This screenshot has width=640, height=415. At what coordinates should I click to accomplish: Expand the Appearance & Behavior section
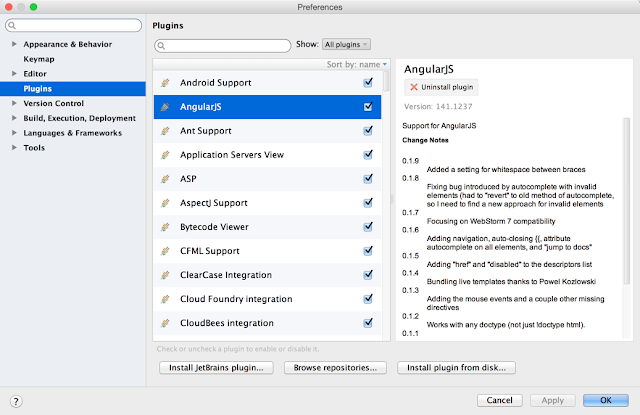tap(13, 44)
